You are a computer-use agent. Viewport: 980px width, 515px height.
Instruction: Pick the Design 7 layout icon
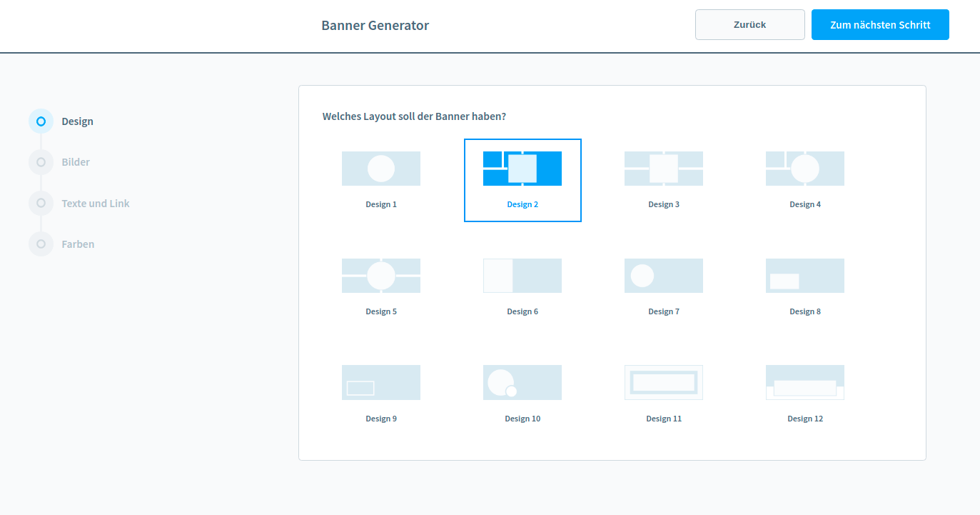click(664, 276)
